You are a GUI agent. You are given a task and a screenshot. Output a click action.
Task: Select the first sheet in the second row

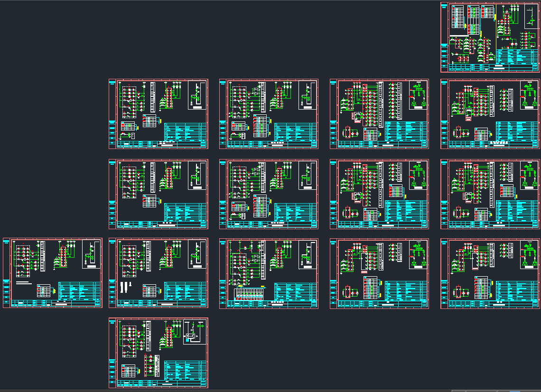pos(159,114)
